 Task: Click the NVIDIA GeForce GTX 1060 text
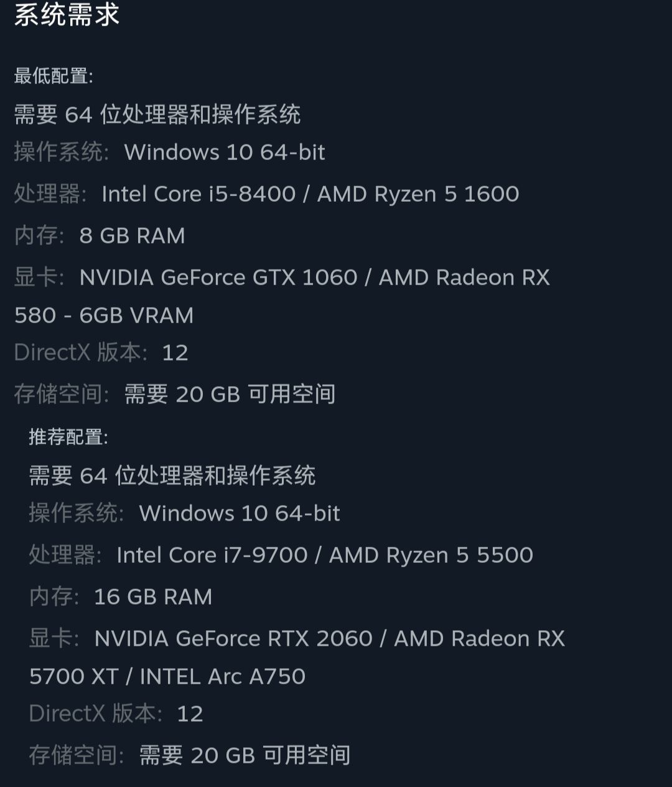pyautogui.click(x=218, y=278)
